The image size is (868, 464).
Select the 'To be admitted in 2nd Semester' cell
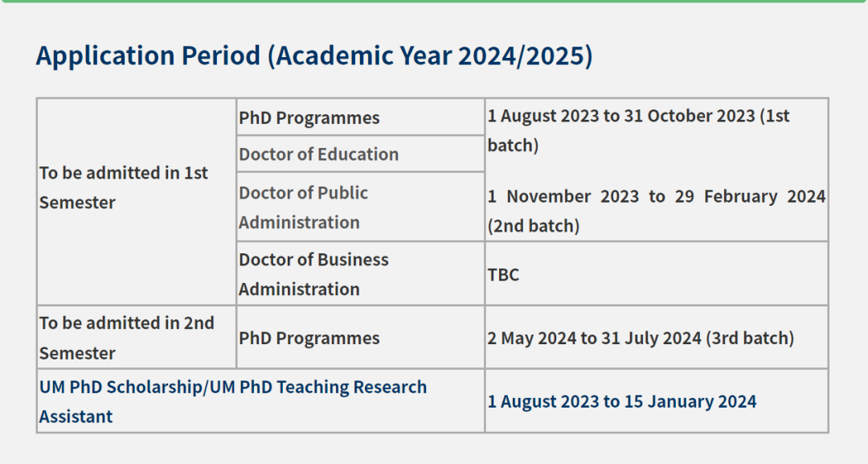pyautogui.click(x=127, y=338)
